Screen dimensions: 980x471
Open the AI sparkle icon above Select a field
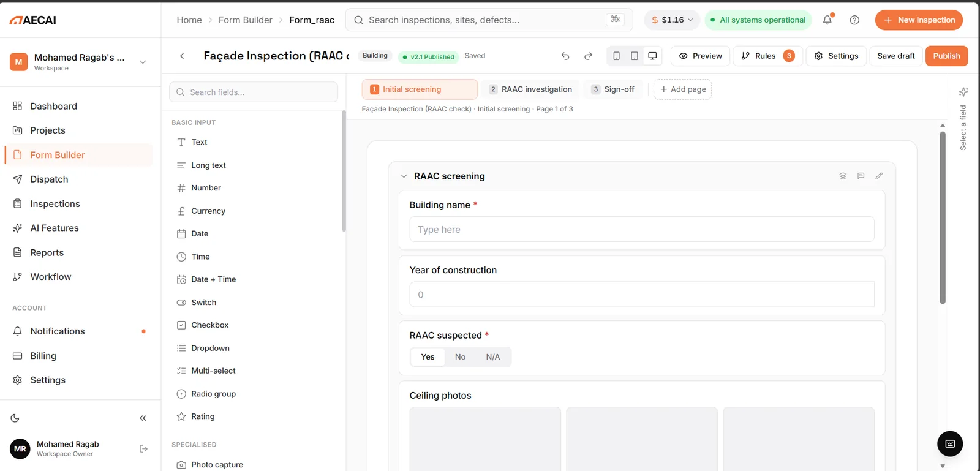click(x=963, y=92)
